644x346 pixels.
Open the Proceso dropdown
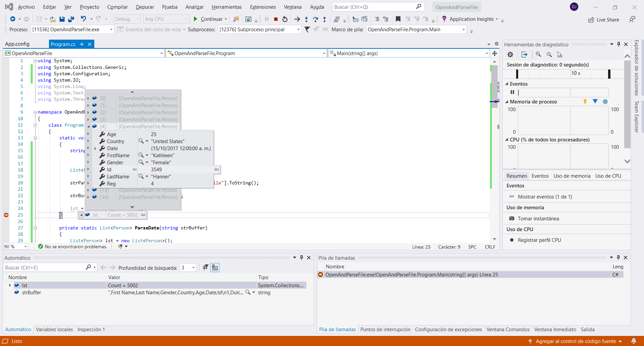(111, 30)
